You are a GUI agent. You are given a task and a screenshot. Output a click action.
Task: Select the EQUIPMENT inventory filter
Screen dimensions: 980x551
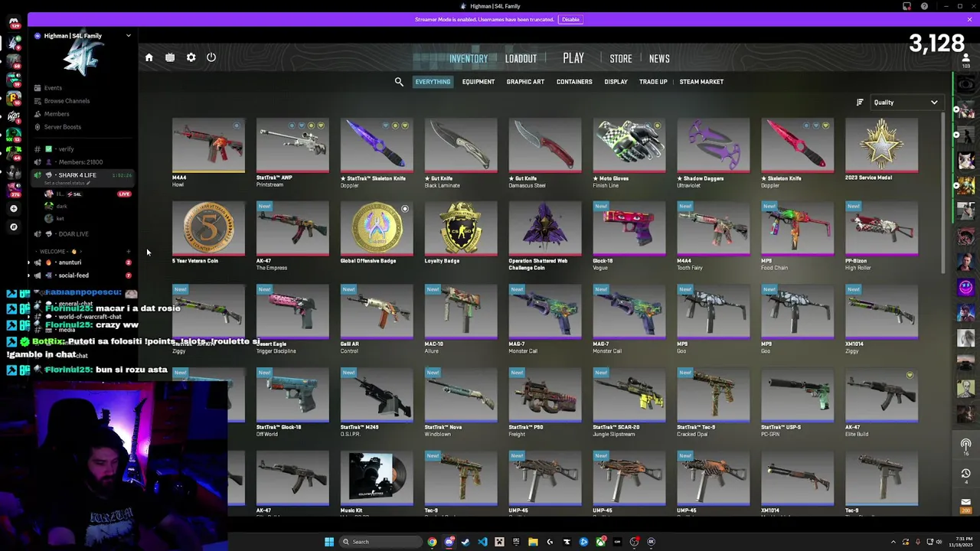[479, 82]
